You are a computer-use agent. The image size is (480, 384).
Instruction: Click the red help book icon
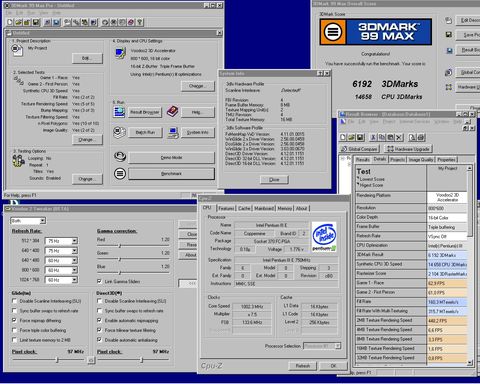172,111
